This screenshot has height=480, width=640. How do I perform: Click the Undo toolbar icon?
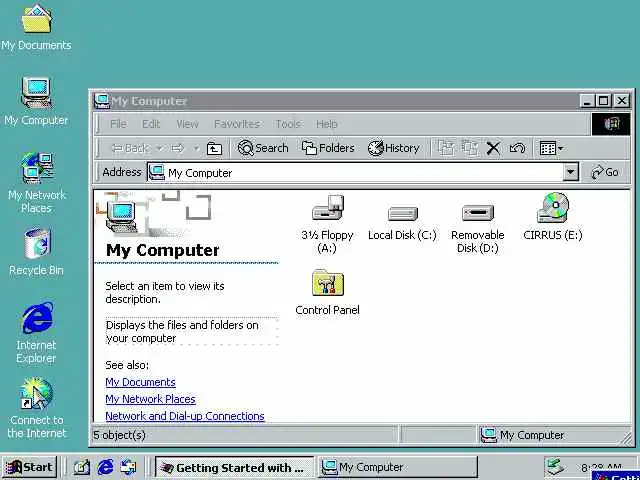pyautogui.click(x=517, y=148)
